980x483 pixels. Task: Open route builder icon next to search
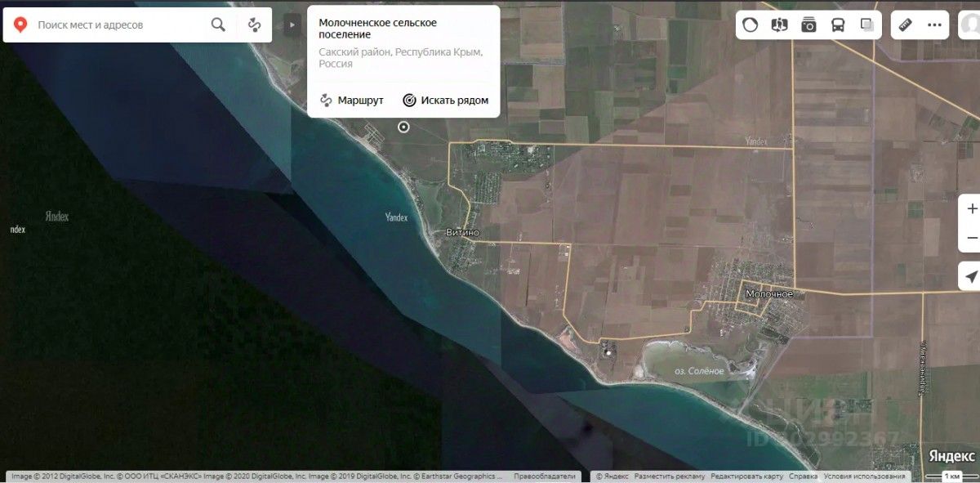[255, 25]
